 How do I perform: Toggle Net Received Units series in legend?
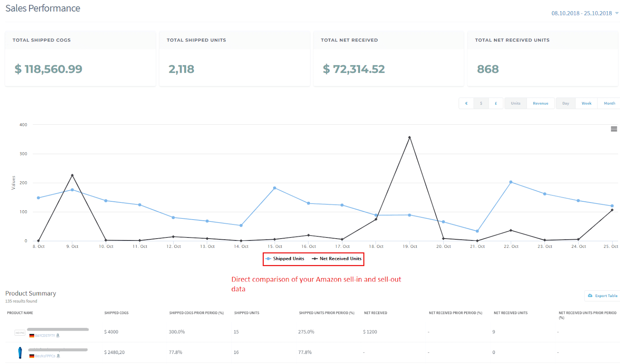pyautogui.click(x=337, y=259)
